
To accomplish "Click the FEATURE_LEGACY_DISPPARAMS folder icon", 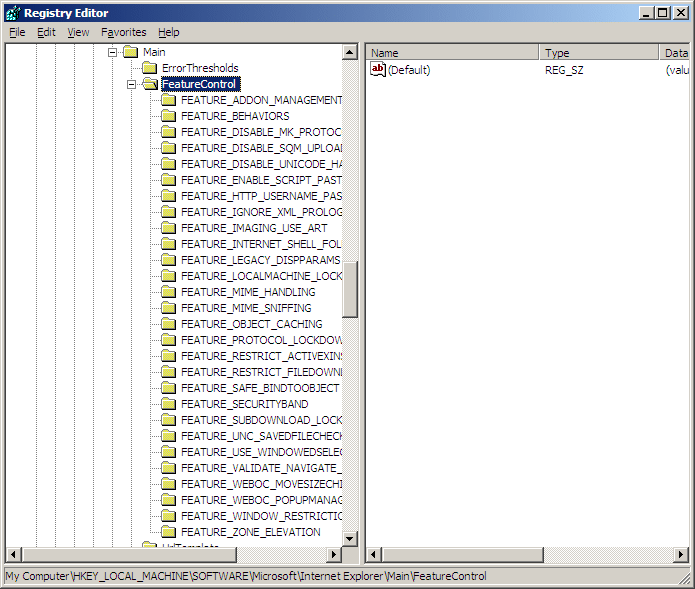I will pyautogui.click(x=169, y=260).
